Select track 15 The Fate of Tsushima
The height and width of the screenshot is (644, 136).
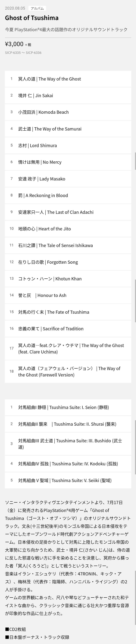(68, 312)
